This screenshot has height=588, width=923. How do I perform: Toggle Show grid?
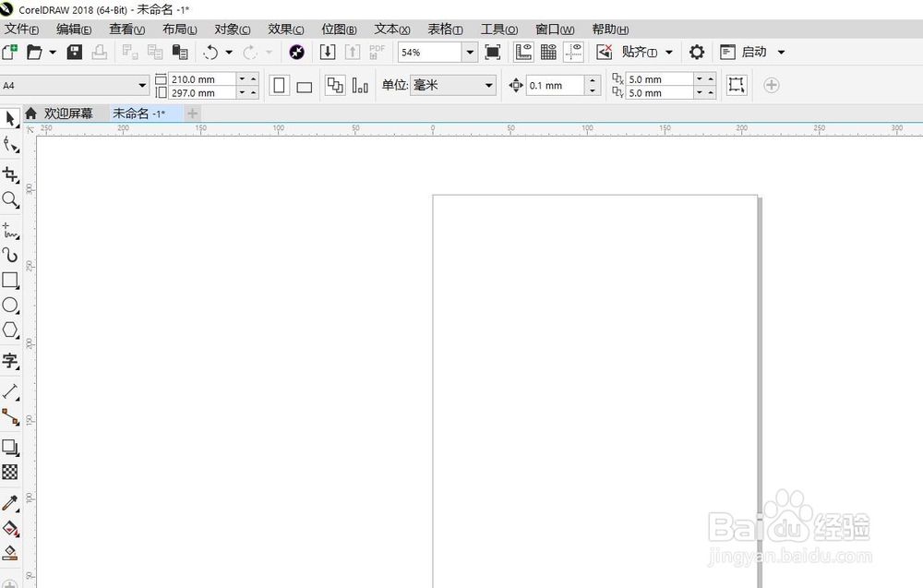pos(548,52)
